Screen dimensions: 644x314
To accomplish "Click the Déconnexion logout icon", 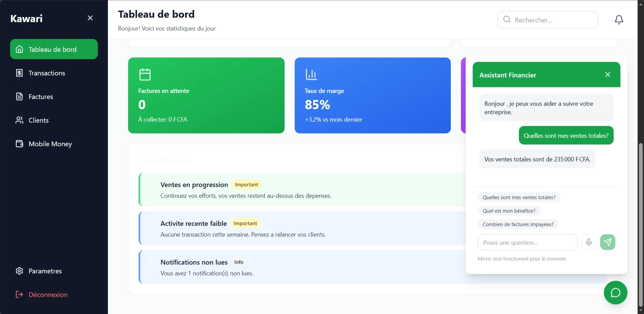I will pyautogui.click(x=19, y=294).
